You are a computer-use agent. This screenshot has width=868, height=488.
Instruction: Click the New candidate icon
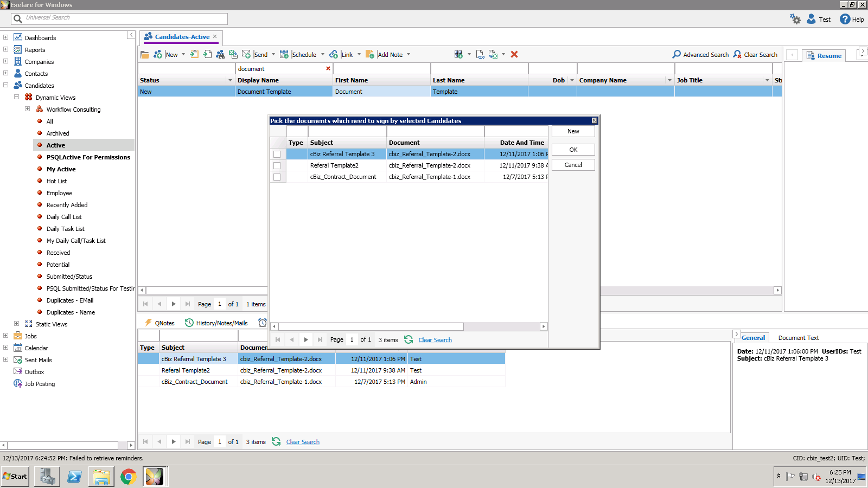tap(158, 54)
